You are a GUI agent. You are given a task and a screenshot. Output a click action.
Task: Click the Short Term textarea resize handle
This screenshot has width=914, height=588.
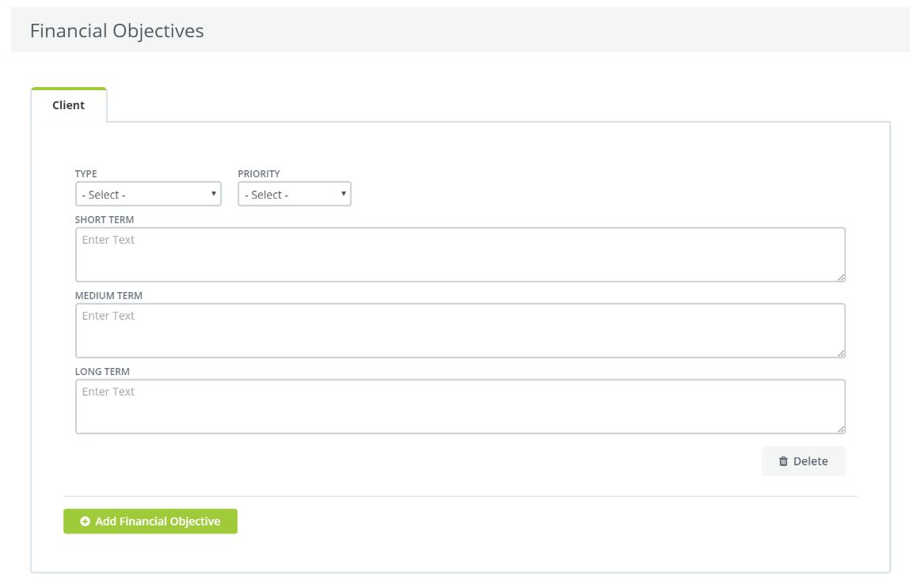pyautogui.click(x=840, y=277)
